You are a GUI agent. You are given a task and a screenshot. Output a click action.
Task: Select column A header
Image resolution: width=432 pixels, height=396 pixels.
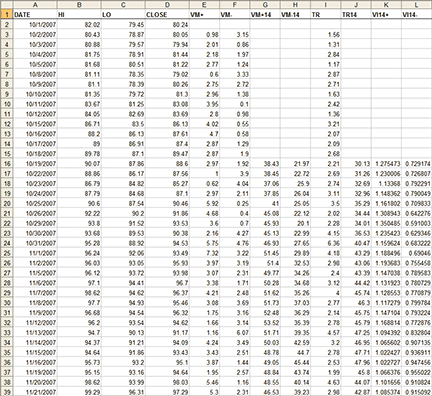pos(35,5)
